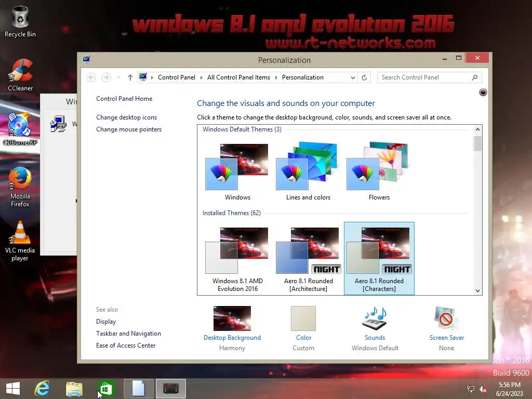This screenshot has height=399, width=532.
Task: Select the dark device icon in taskbar
Action: (x=170, y=389)
